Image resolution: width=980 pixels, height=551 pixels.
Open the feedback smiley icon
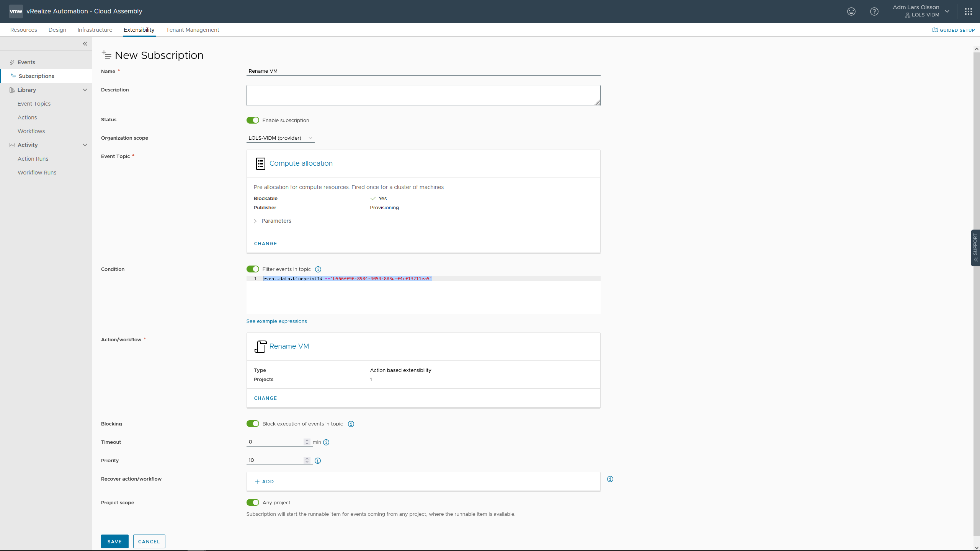pos(851,11)
